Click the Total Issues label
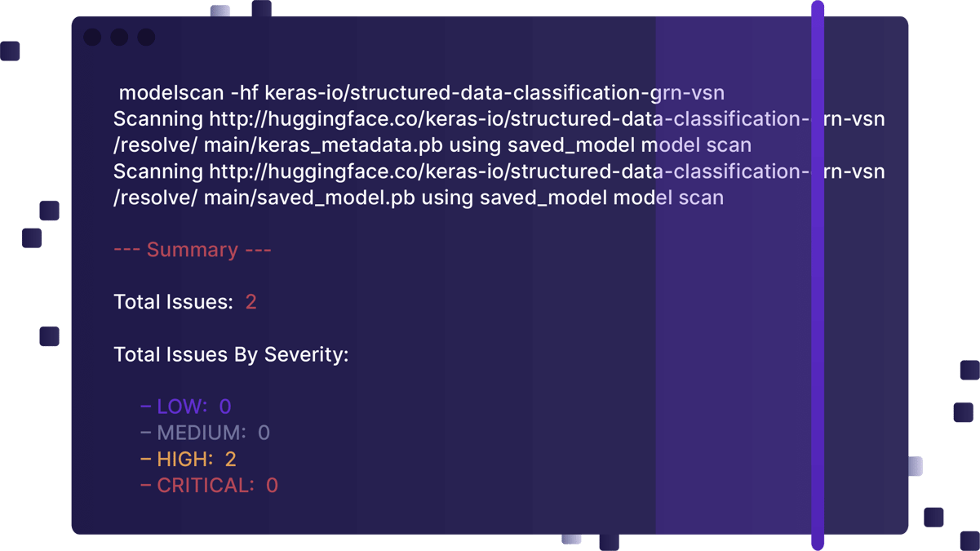980x551 pixels. click(173, 302)
